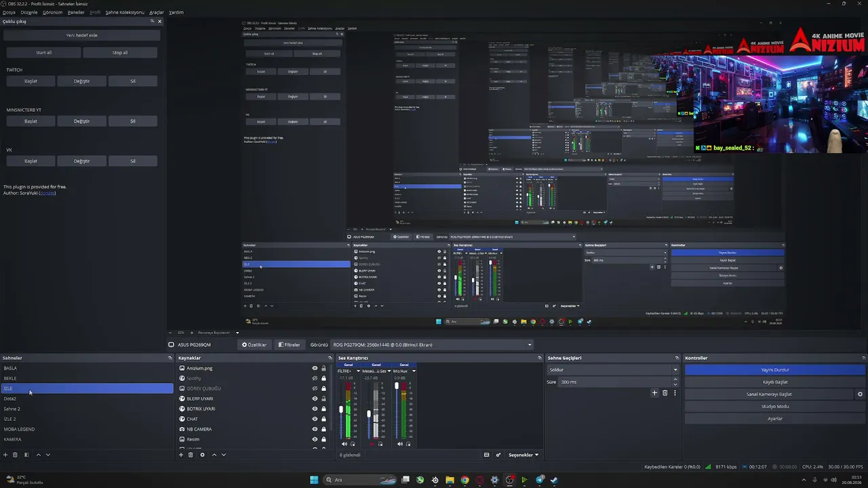Click Sil under MINSNICTERB YT
The height and width of the screenshot is (488, 868).
point(133,121)
